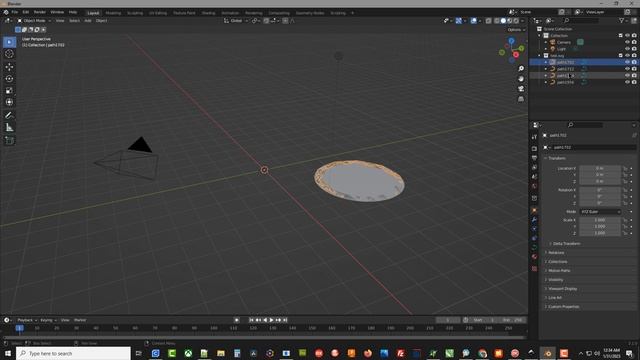Screen dimensions: 640x360
Task: Open the Modifiers wrench properties tab
Action: 534,220
